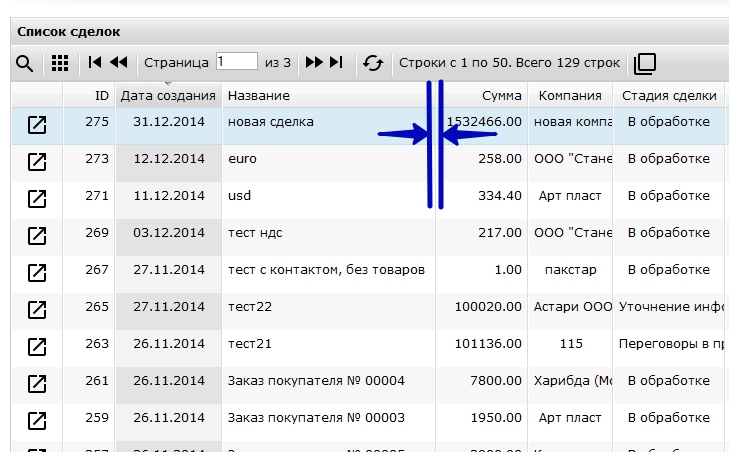The image size is (729, 452).
Task: Select the 'Заказ покупателя № 00004' row
Action: tap(316, 381)
